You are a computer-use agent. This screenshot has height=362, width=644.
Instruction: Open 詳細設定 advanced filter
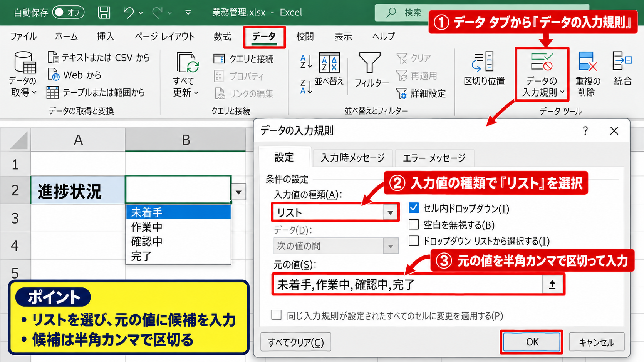421,93
